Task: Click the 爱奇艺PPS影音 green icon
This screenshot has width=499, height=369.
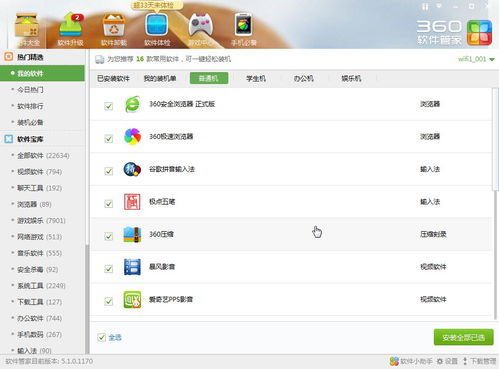Action: pos(132,299)
